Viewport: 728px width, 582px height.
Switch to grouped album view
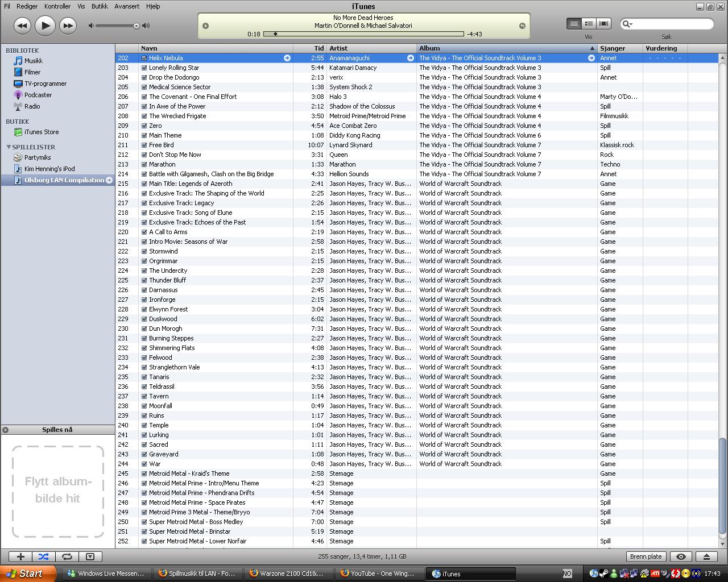589,24
